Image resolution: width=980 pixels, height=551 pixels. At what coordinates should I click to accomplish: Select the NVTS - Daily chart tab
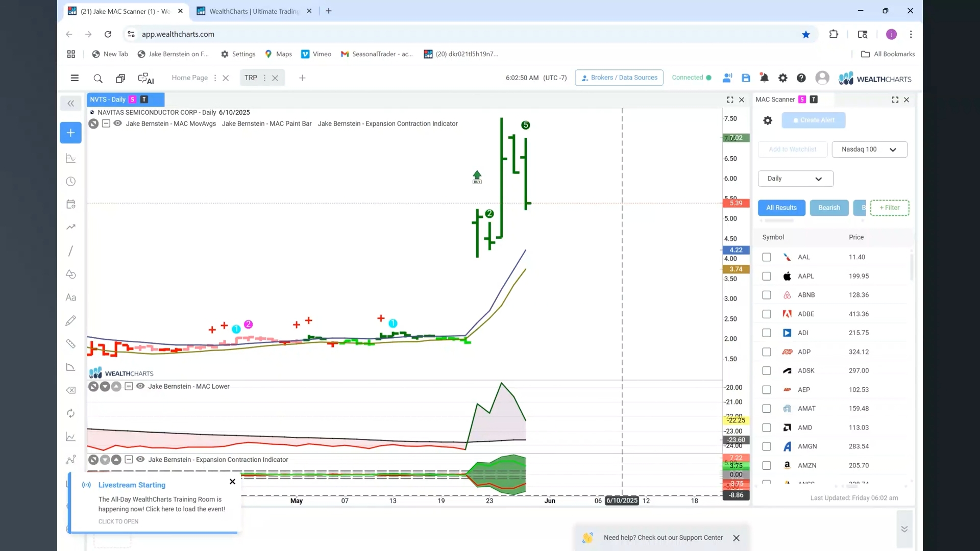click(126, 99)
